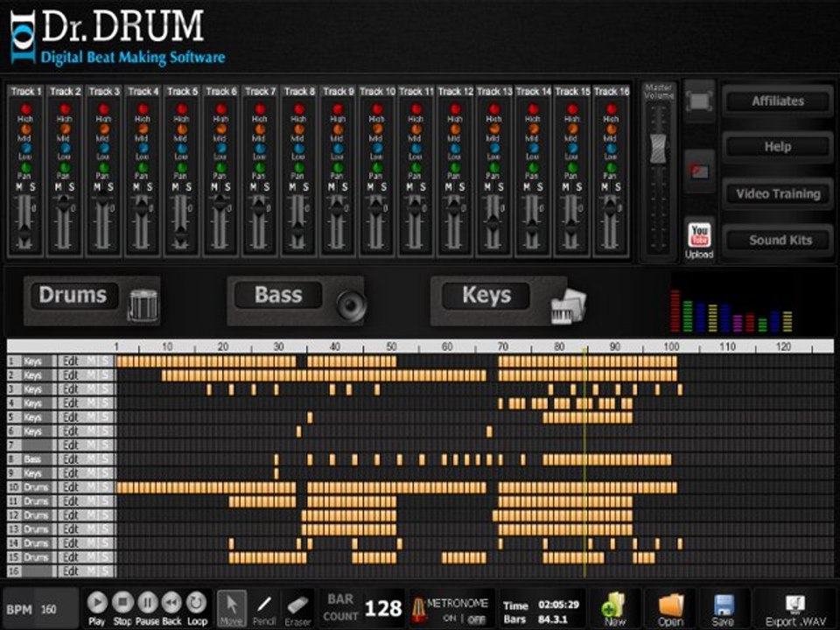Click the keyboard icon beside Keys
Screen dimensions: 840x630
569,306
